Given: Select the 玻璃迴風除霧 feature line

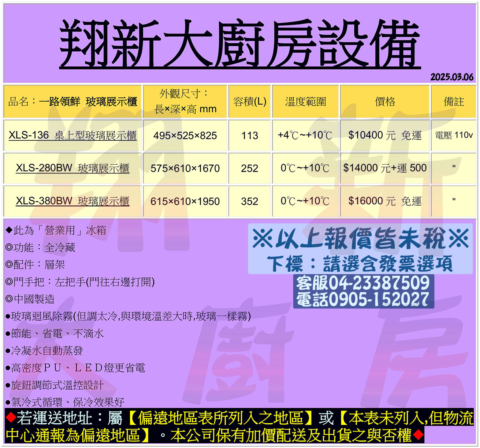Looking at the screenshot, I should [128, 316].
